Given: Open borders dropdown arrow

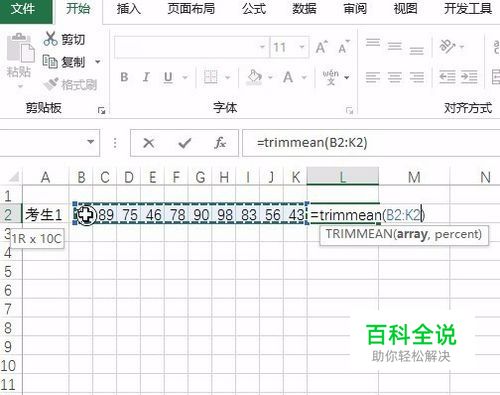Looking at the screenshot, I should tap(228, 78).
